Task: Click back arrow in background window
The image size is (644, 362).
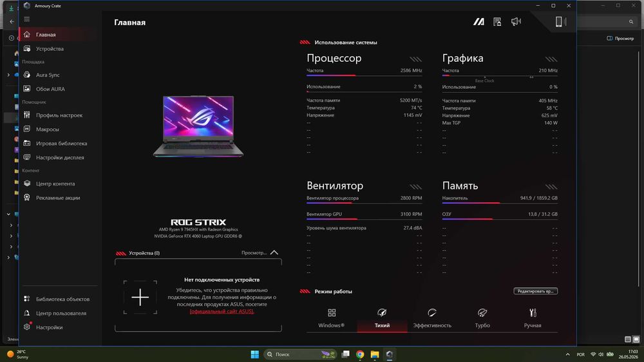Action: click(12, 21)
